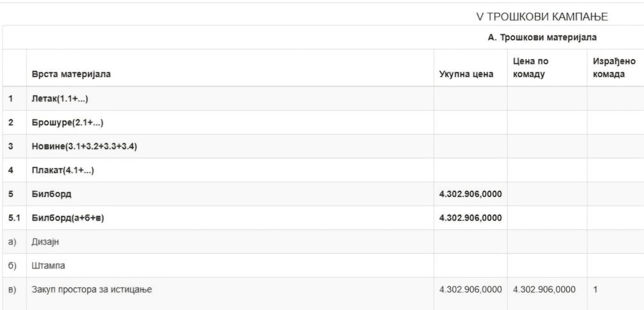Select the Штампа sub-item row
The image size is (644, 310).
(48, 266)
